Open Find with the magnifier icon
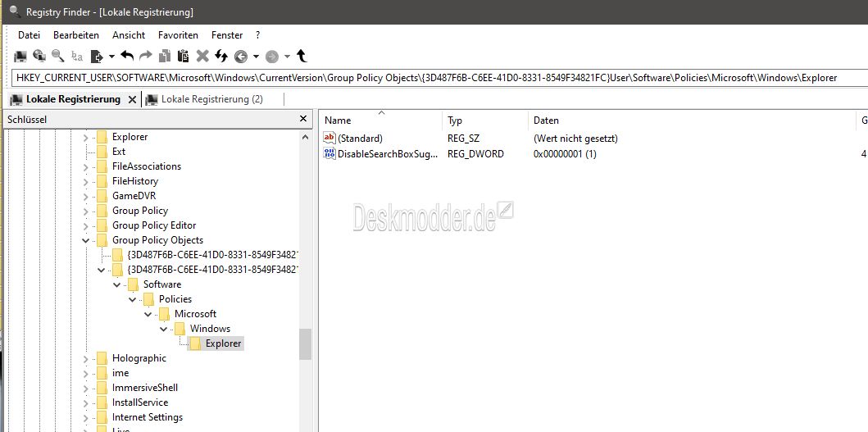The width and height of the screenshot is (868, 432). coord(57,56)
